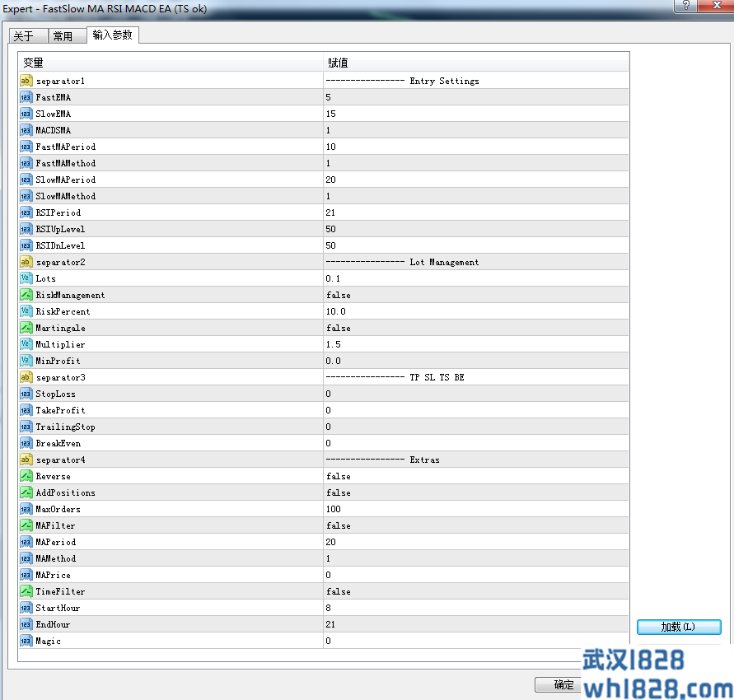Click the Reverse false value cell
This screenshot has width=734, height=700.
click(476, 476)
